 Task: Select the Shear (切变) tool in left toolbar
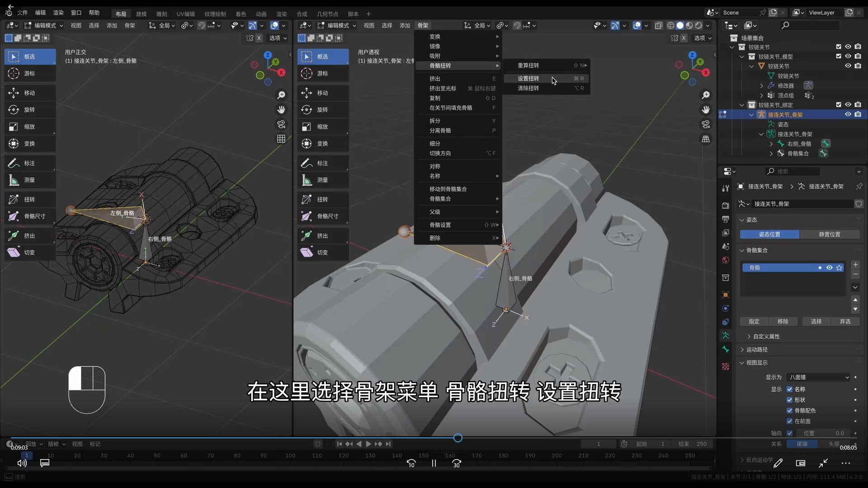29,253
